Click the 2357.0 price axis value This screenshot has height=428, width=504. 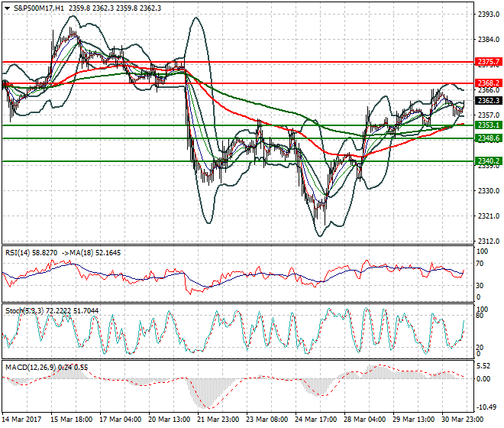489,115
